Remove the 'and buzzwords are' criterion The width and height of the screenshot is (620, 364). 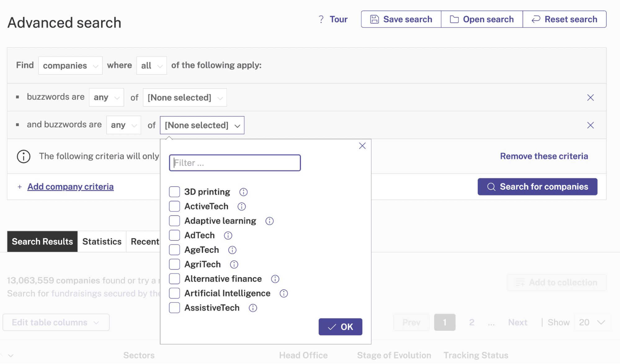pyautogui.click(x=591, y=125)
